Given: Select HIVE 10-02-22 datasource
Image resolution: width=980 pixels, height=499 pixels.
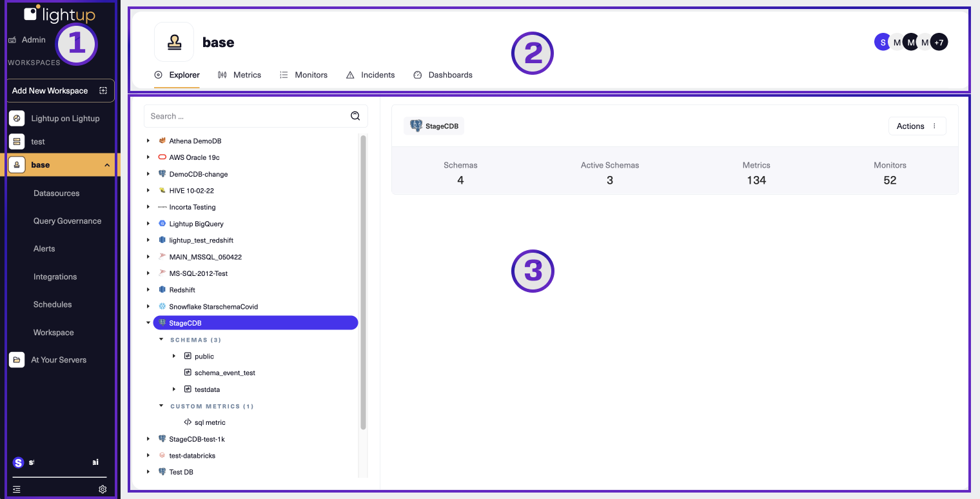Looking at the screenshot, I should pyautogui.click(x=191, y=191).
